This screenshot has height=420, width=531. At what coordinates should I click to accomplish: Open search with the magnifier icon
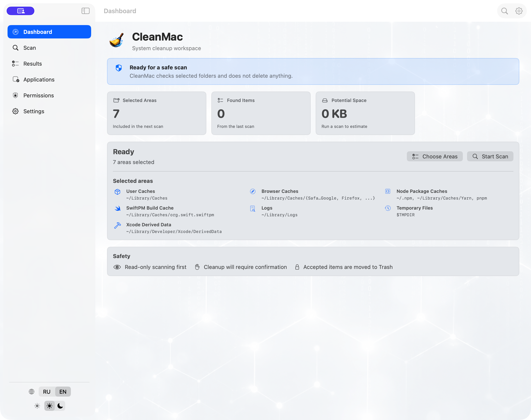pyautogui.click(x=504, y=11)
